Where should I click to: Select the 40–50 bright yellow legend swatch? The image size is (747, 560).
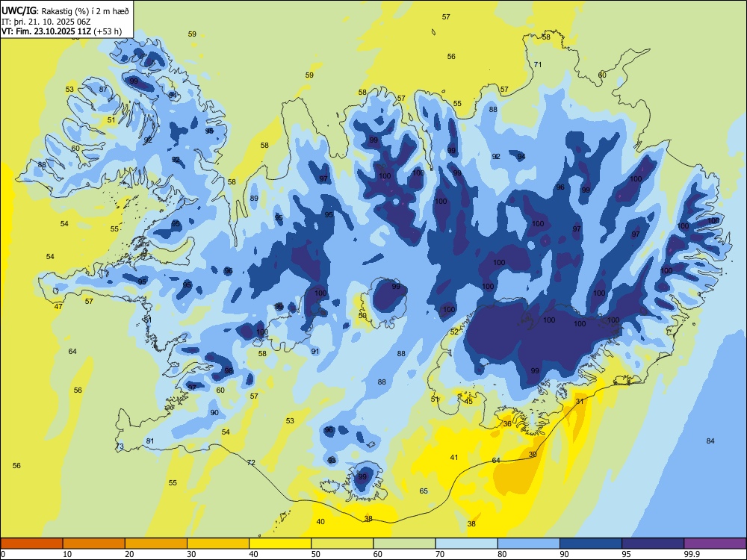[280, 544]
